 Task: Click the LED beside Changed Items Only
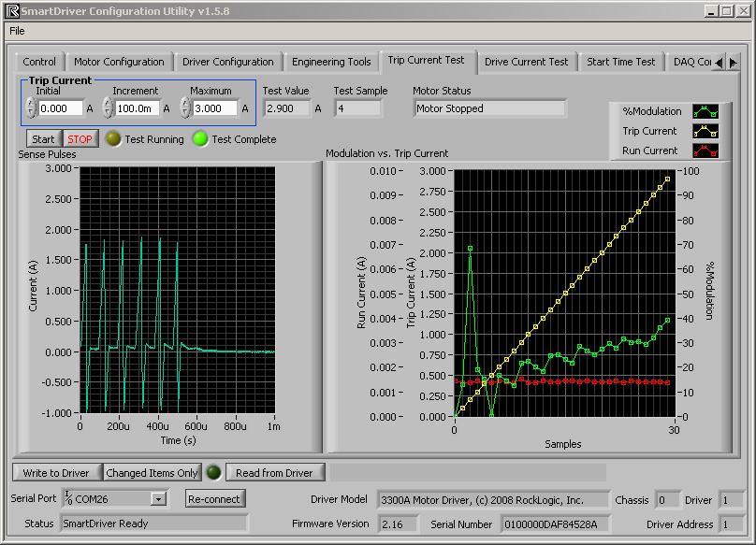[213, 473]
